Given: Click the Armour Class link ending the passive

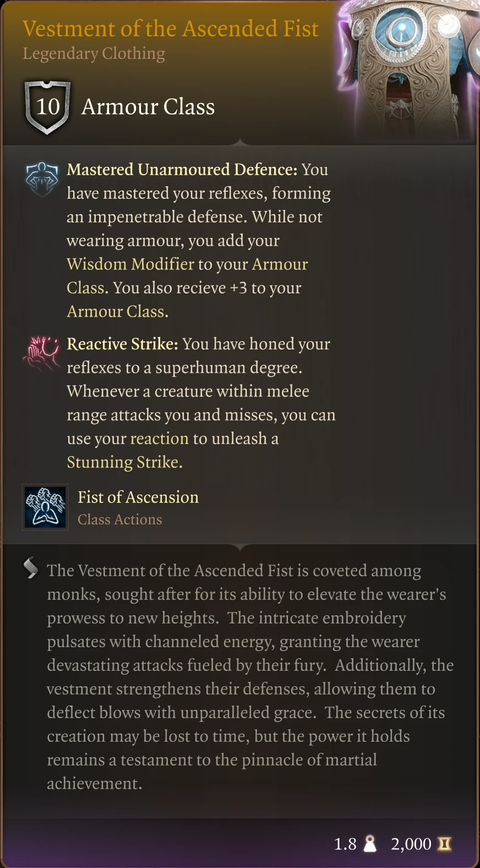Looking at the screenshot, I should click(116, 312).
